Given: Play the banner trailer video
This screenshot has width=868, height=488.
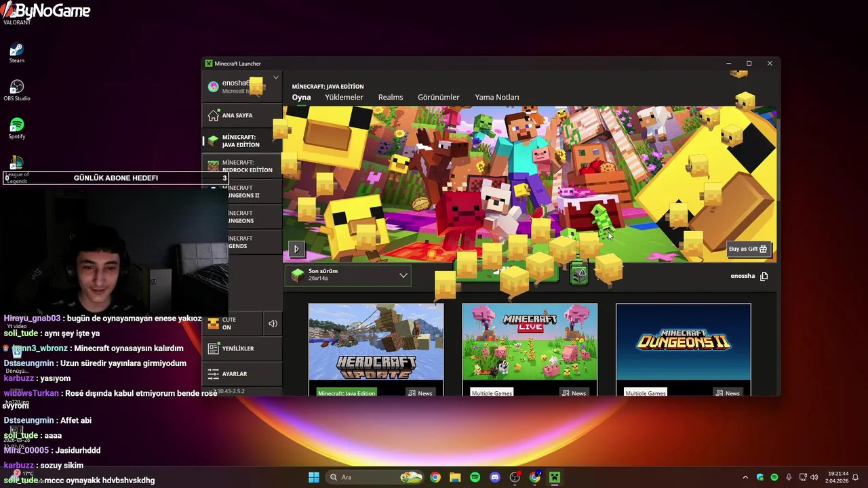Looking at the screenshot, I should [296, 249].
